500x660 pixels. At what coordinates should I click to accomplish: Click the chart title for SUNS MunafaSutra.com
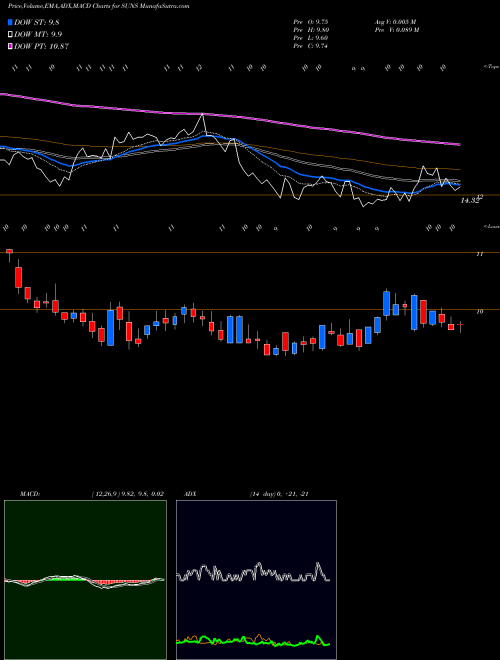(x=98, y=6)
